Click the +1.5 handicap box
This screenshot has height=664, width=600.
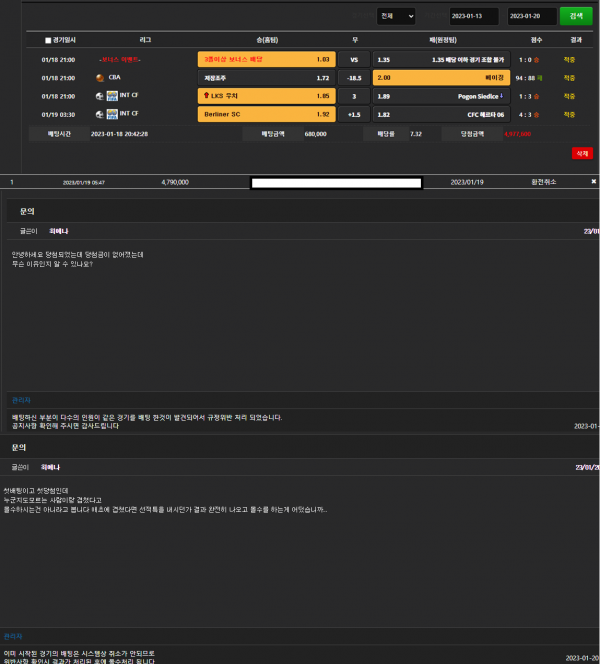coord(354,114)
